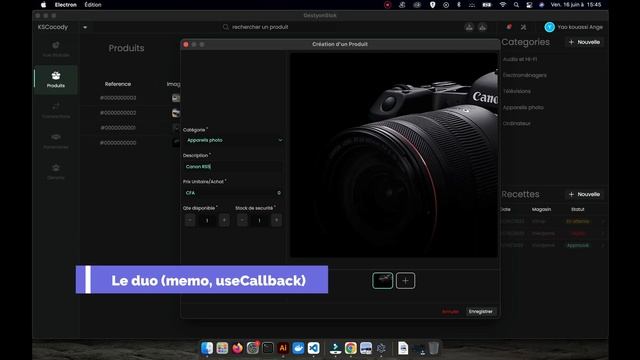This screenshot has width=640, height=360.
Task: Click the crossed tools icon in top bar
Action: [x=523, y=27]
